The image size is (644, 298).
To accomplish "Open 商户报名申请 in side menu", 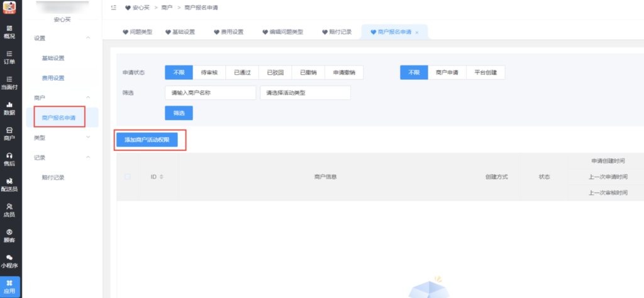I will point(58,118).
